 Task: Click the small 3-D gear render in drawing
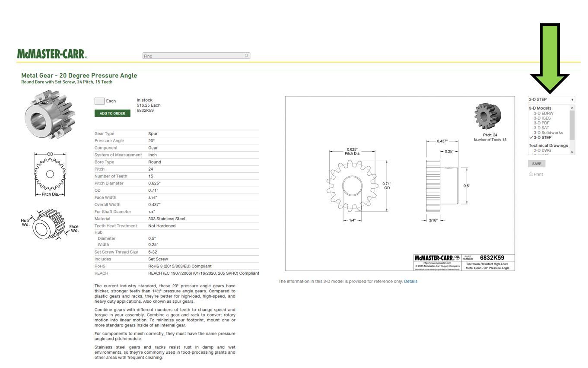tap(488, 116)
